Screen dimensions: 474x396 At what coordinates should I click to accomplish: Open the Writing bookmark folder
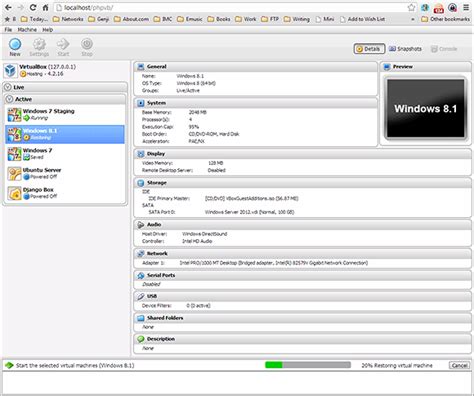[x=297, y=19]
